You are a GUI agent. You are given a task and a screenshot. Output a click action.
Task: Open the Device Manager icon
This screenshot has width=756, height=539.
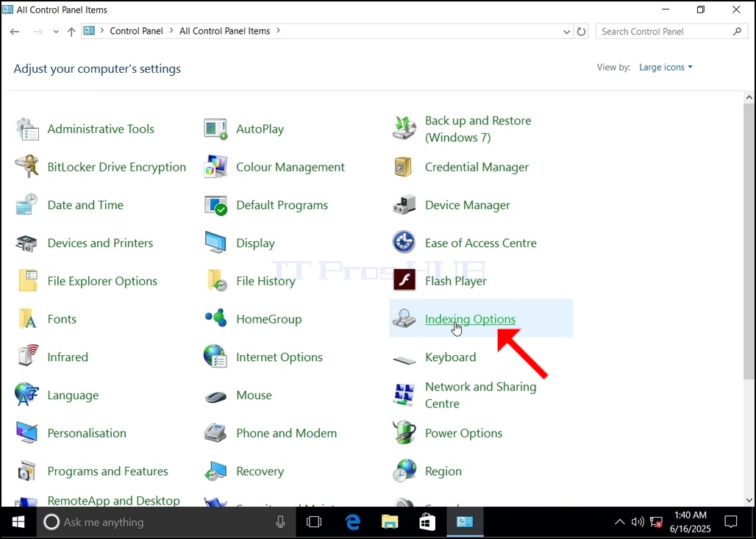click(404, 205)
